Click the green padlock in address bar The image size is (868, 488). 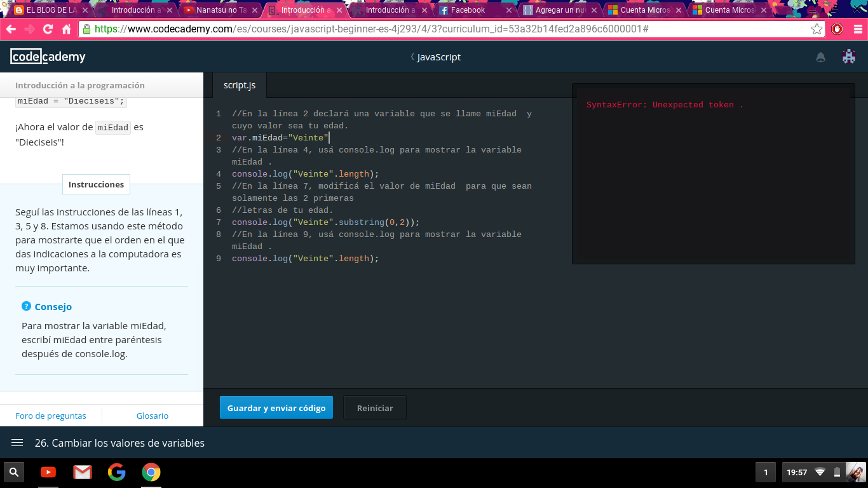(x=86, y=29)
